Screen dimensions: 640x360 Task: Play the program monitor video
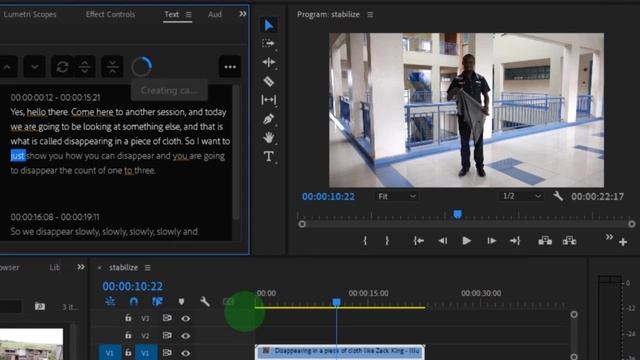[466, 241]
